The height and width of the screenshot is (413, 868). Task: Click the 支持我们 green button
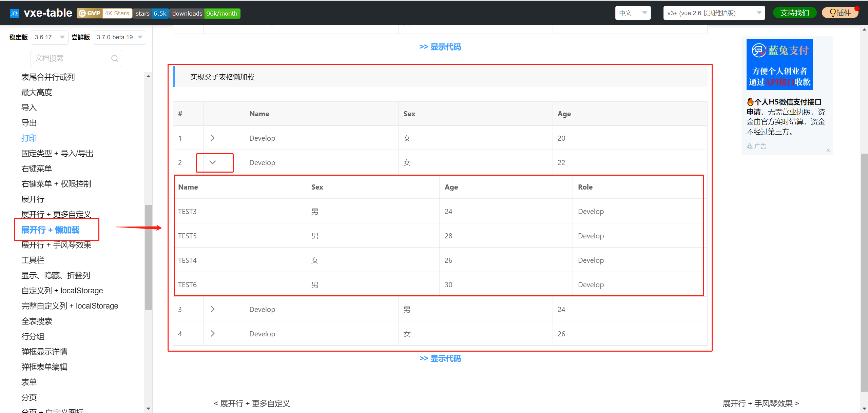[x=794, y=13]
